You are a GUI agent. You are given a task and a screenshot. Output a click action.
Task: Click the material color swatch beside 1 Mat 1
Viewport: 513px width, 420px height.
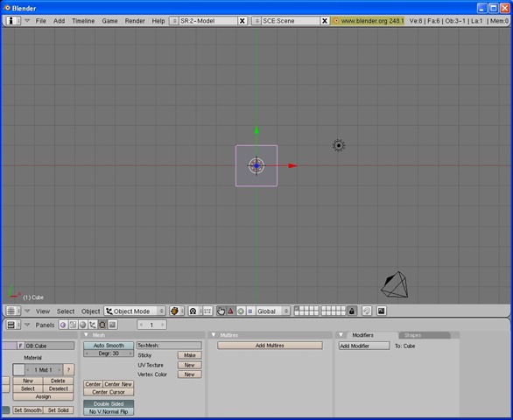pyautogui.click(x=18, y=370)
